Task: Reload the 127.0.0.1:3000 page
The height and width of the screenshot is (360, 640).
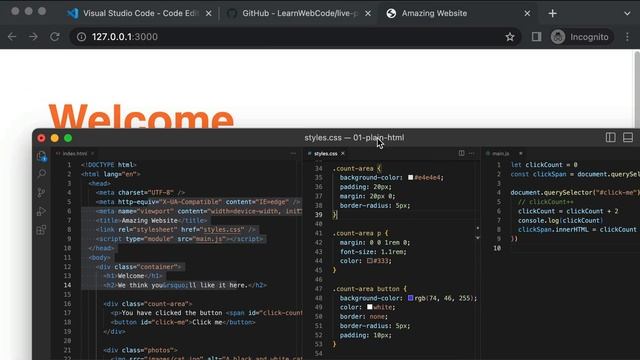Action: point(55,37)
